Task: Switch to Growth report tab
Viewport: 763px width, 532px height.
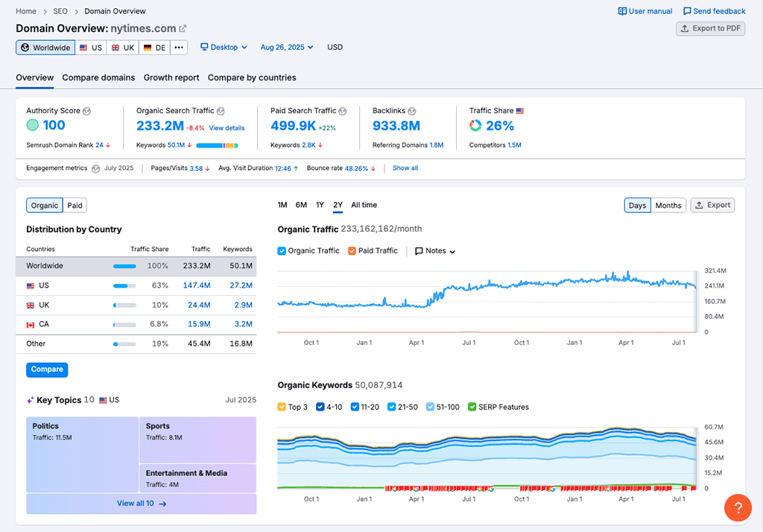Action: click(171, 78)
